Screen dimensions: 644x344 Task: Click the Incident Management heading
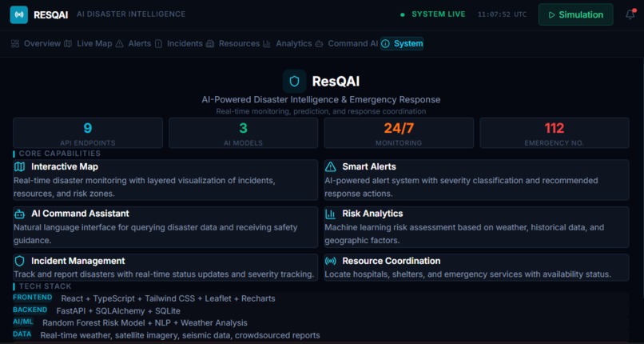[78, 261]
